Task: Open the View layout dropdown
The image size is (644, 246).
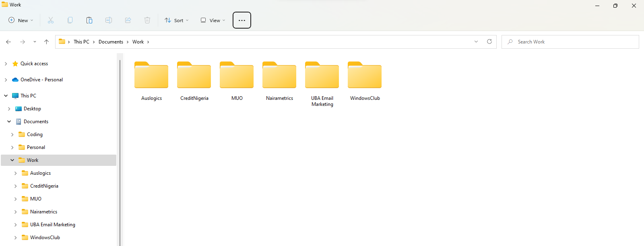Action: tap(213, 20)
